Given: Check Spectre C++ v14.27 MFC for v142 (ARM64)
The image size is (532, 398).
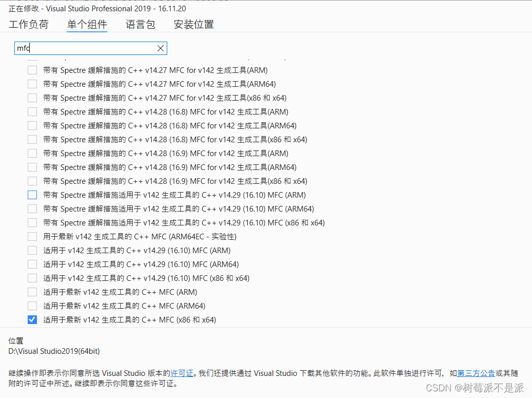Looking at the screenshot, I should [32, 84].
